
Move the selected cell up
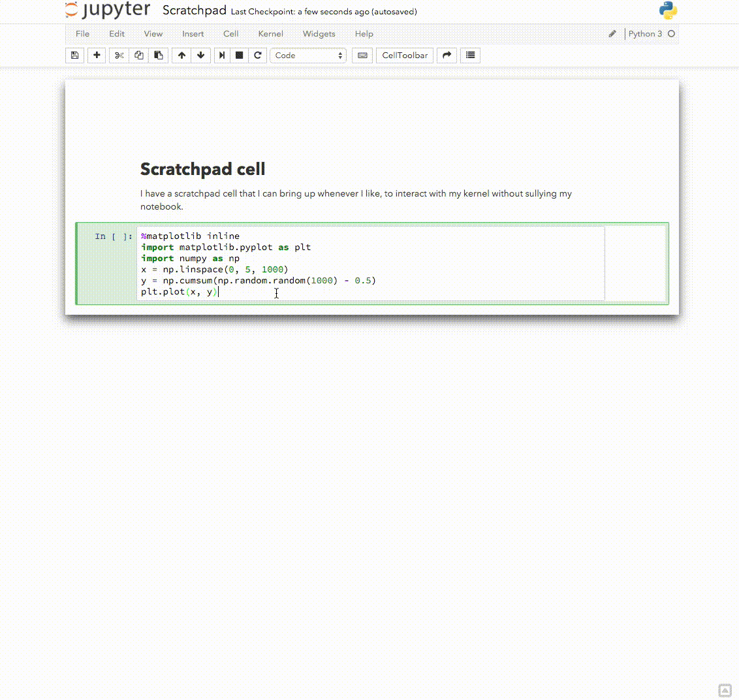click(181, 56)
